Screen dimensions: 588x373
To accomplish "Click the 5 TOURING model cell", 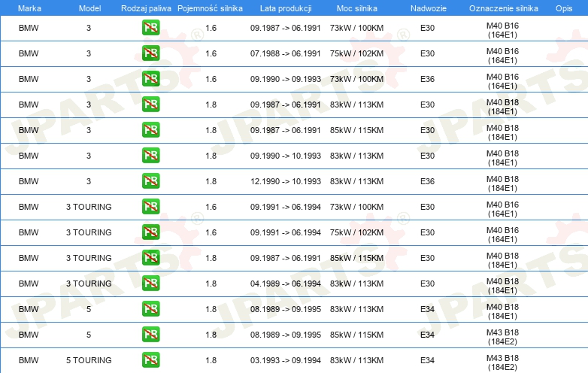I will 89,360.
